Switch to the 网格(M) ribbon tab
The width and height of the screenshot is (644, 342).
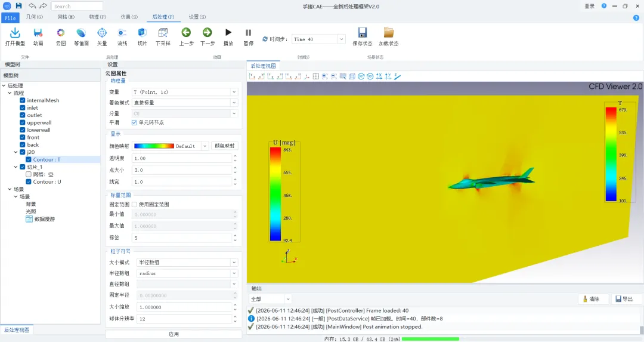pos(66,17)
